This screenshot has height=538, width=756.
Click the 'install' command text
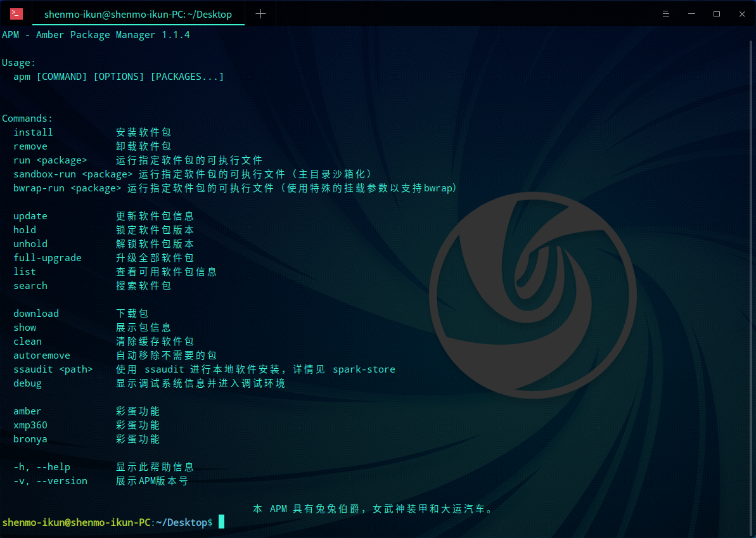(x=33, y=132)
